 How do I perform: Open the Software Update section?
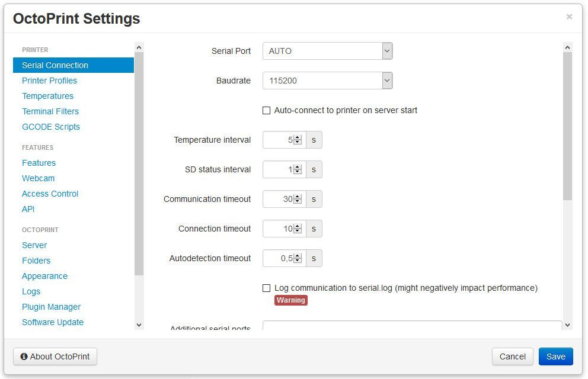[x=53, y=322]
